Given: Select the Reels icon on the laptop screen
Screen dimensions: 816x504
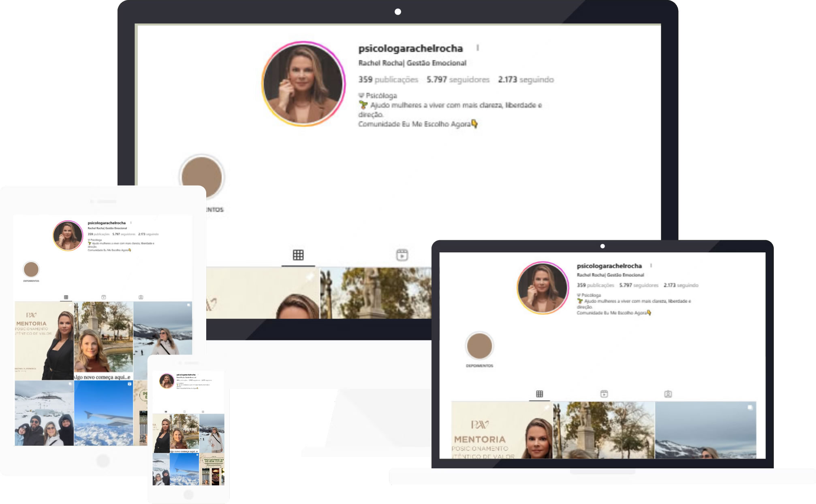Looking at the screenshot, I should click(604, 394).
